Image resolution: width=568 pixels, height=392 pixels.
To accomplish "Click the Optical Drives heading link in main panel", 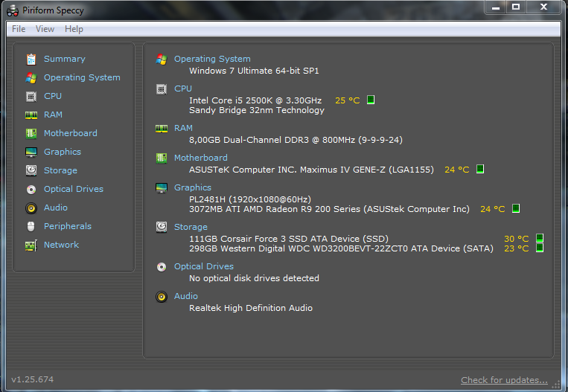I will tap(204, 266).
